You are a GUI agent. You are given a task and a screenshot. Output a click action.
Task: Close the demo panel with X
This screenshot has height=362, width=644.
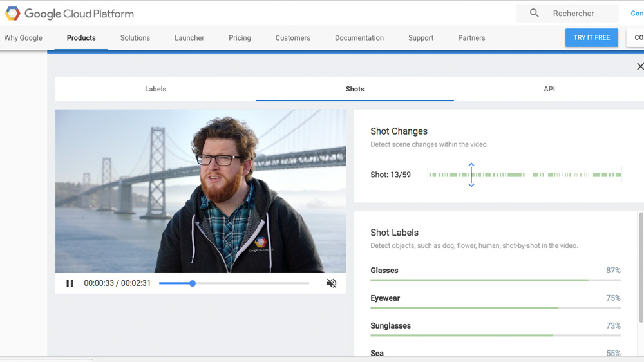click(639, 66)
